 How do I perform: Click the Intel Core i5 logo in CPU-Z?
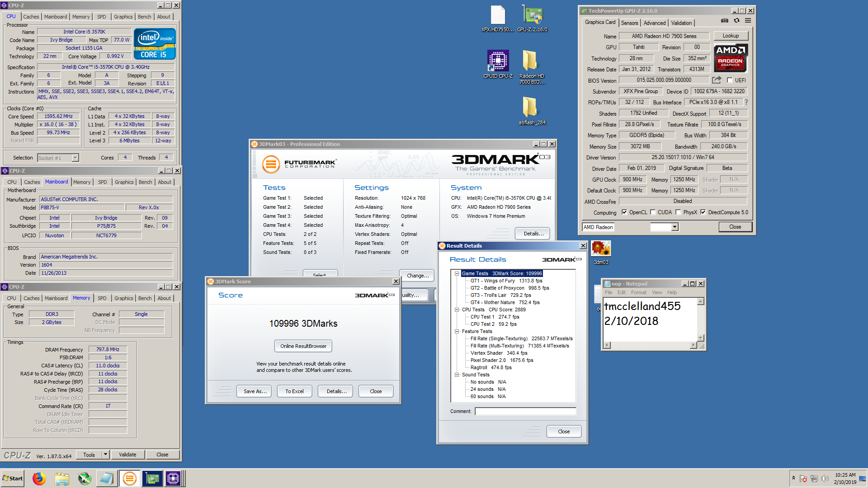tap(155, 44)
